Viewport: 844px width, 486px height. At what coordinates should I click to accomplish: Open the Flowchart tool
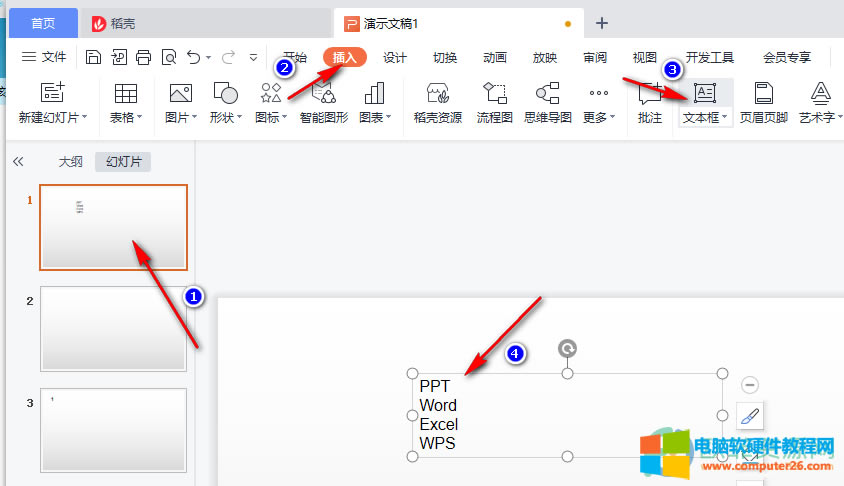(x=494, y=94)
